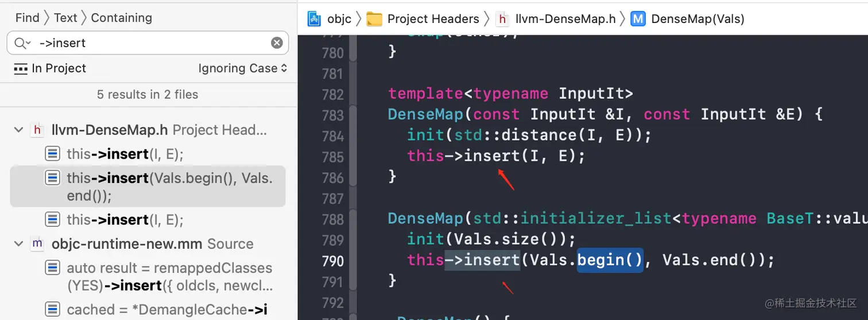Click line number 785 in gutter
Image resolution: width=868 pixels, height=320 pixels.
333,156
